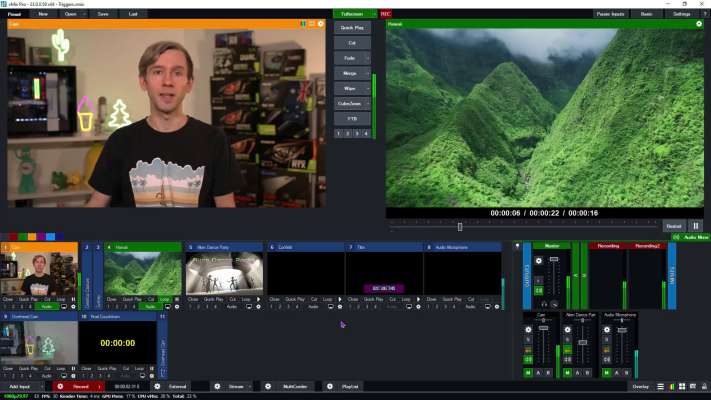Open the Fade transition dropdown arrow
The height and width of the screenshot is (400, 711).
coord(368,58)
